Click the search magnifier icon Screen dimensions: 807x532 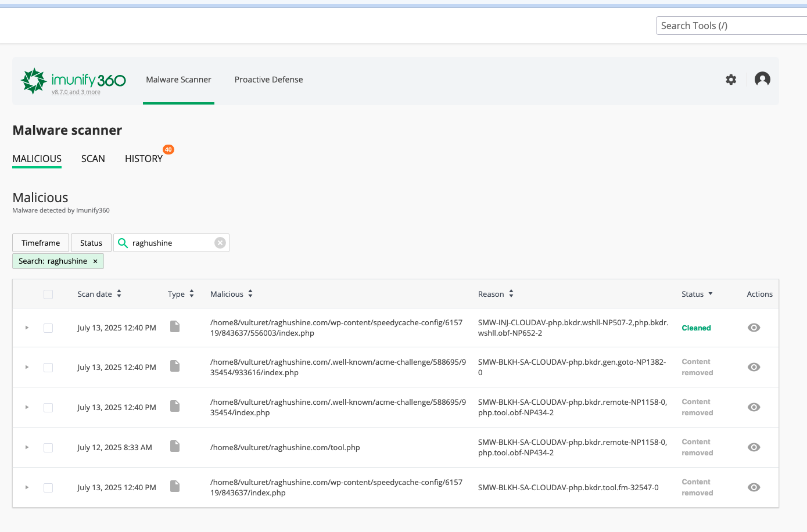[x=123, y=243]
